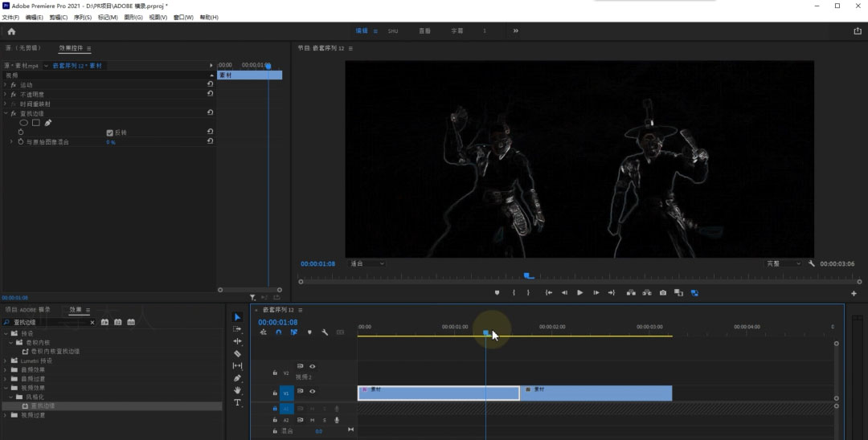Toggle V2 track lock
Viewport: 868px width, 440px height.
pyautogui.click(x=275, y=373)
